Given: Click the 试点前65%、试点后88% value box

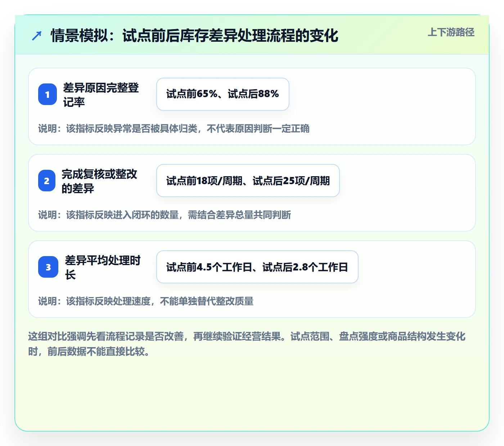Looking at the screenshot, I should (223, 94).
